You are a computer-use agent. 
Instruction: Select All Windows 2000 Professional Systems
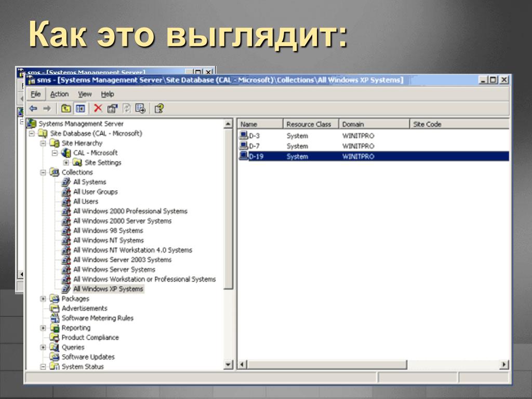pyautogui.click(x=130, y=211)
